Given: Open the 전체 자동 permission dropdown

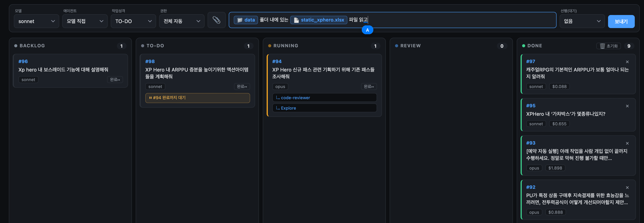Looking at the screenshot, I should tap(182, 21).
